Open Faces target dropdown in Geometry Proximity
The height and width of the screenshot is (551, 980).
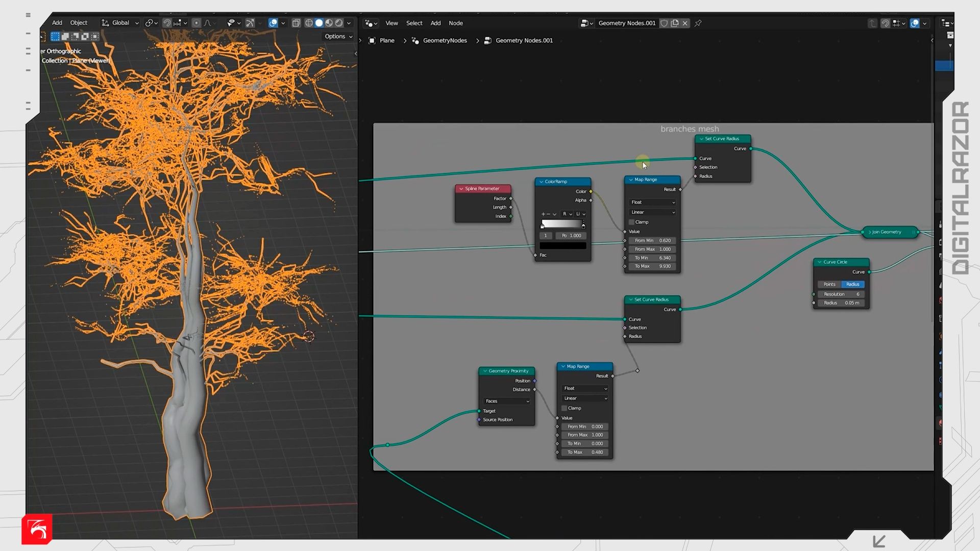(x=507, y=401)
